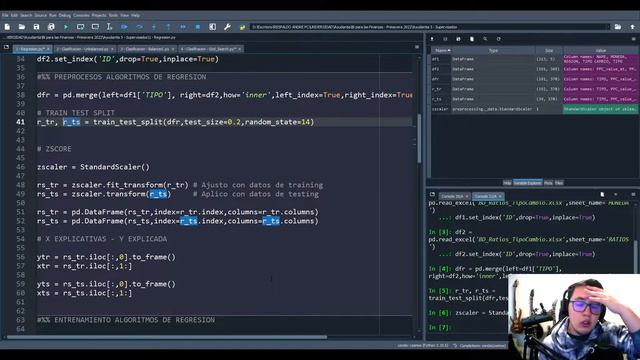
Task: Maximize current pane icon
Action: point(212,27)
